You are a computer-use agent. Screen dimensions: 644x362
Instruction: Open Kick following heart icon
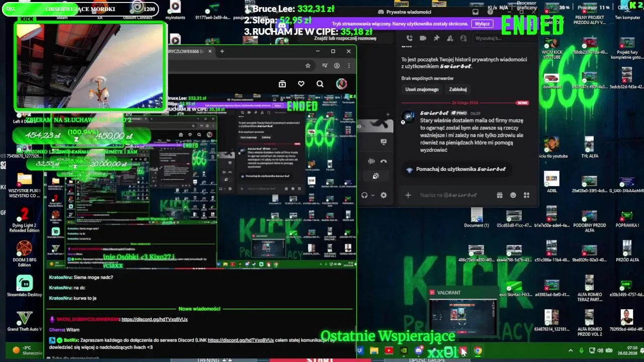coord(301,84)
